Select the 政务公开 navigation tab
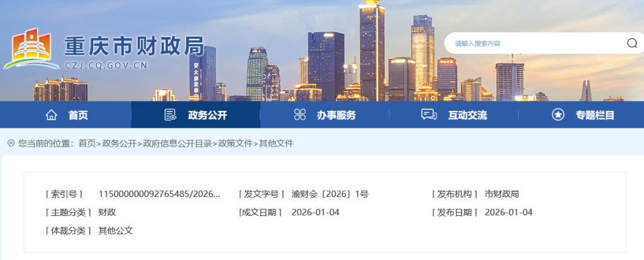The height and width of the screenshot is (260, 644). tap(207, 115)
